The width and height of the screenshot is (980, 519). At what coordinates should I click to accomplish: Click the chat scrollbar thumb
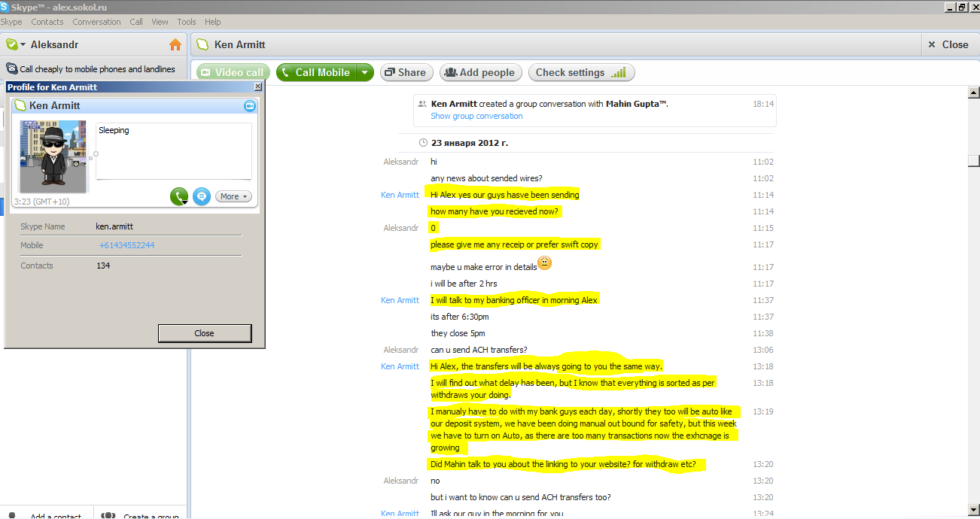[973, 160]
